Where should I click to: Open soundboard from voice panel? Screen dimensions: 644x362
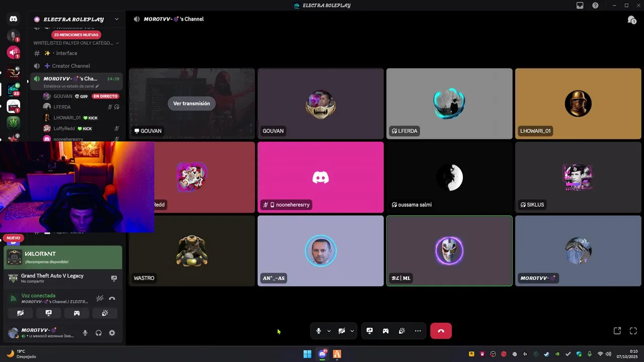coord(105,313)
